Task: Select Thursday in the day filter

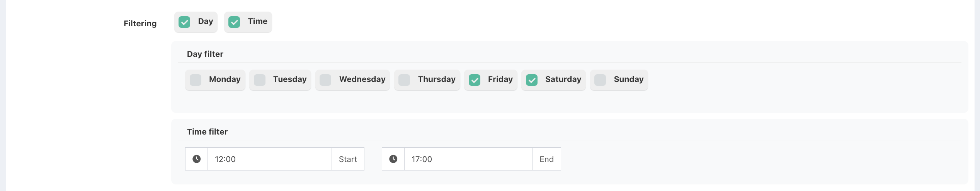Action: (x=404, y=80)
